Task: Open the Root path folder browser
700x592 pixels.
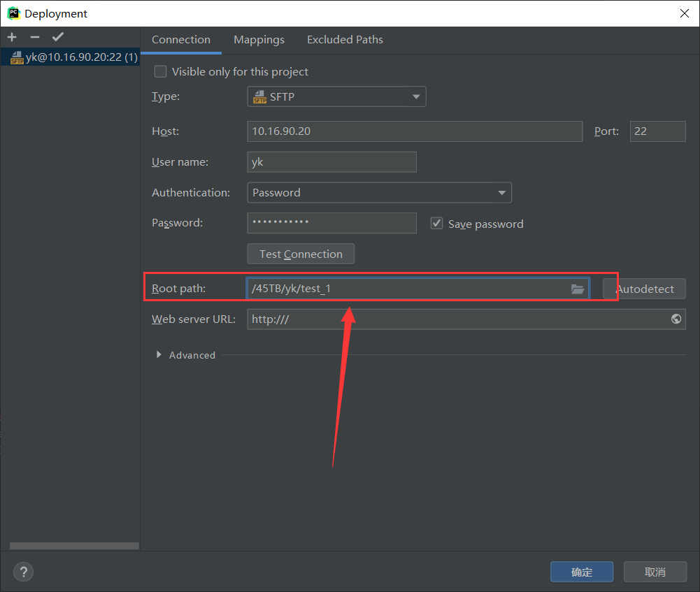Action: tap(577, 288)
